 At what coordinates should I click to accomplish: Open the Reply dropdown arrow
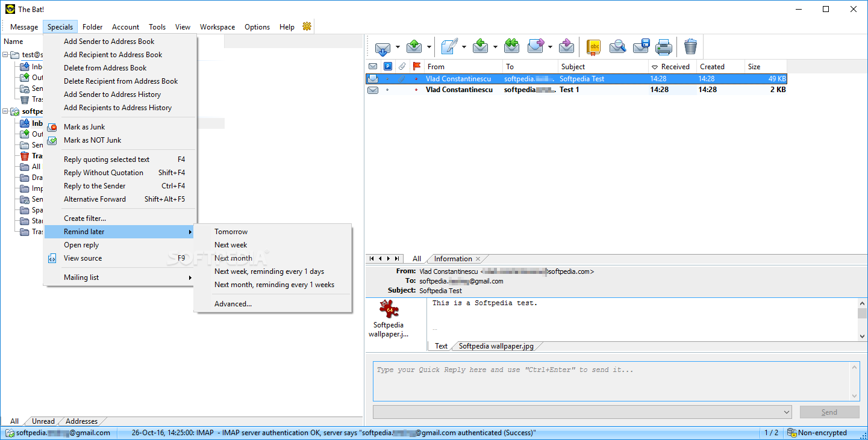(495, 47)
